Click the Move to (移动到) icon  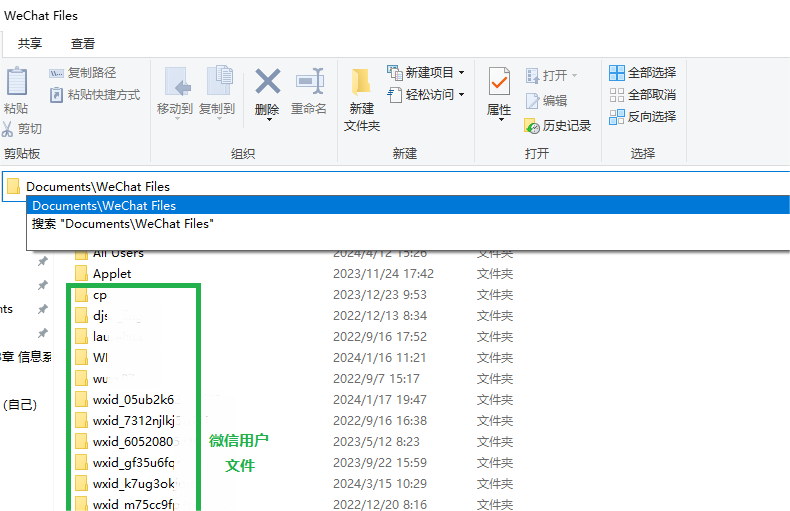coord(177,81)
